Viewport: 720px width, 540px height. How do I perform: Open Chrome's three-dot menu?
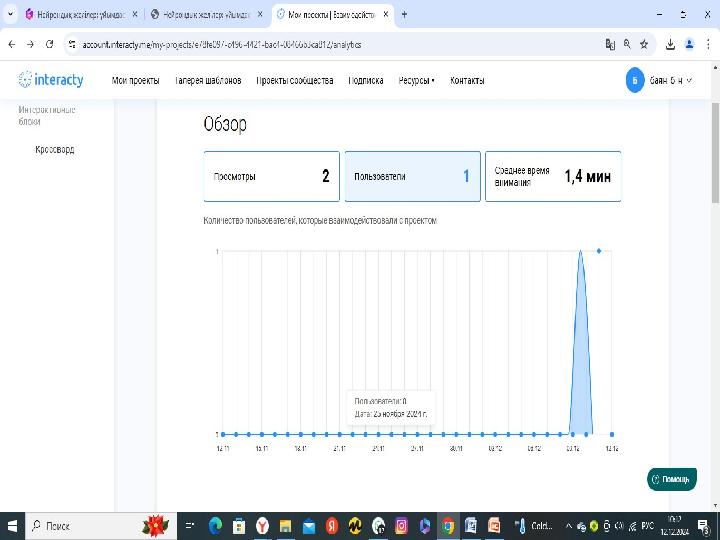[708, 44]
